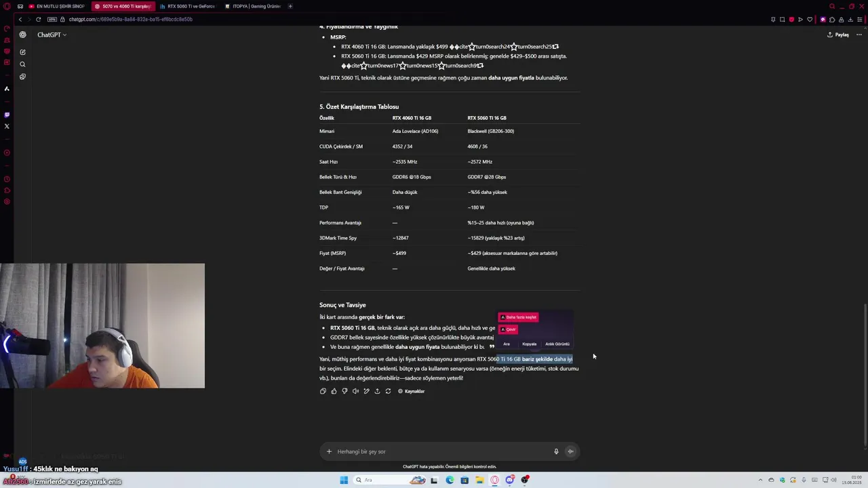The height and width of the screenshot is (488, 868).
Task: Open the Opera menu logo
Action: [x=7, y=6]
